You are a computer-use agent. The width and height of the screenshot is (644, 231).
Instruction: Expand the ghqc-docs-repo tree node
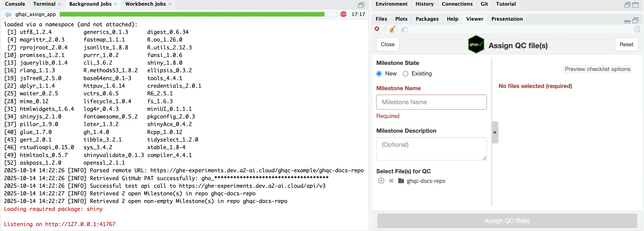(x=381, y=180)
